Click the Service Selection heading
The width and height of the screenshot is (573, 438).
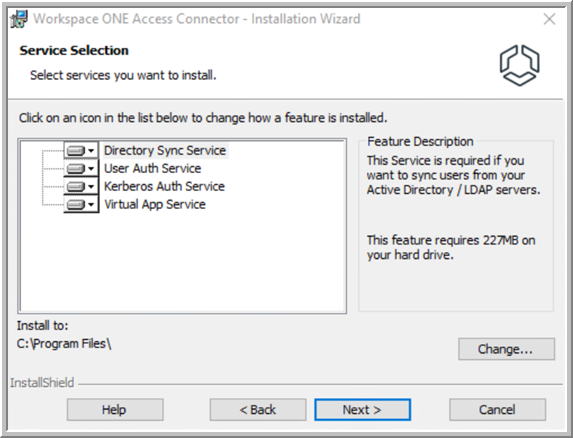[74, 50]
